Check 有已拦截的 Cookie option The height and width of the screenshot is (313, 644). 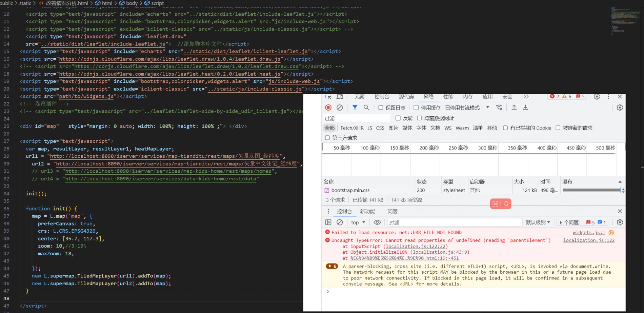(505, 128)
